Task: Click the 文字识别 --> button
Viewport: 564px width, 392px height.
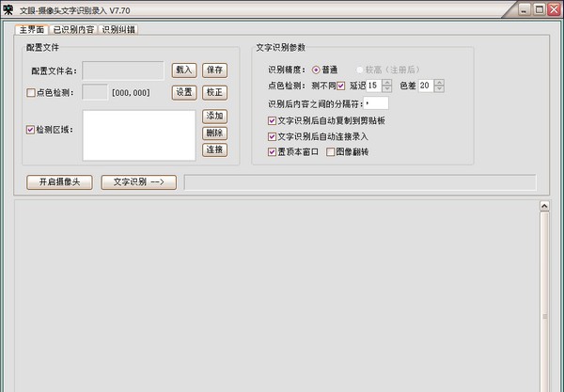Action: 139,182
